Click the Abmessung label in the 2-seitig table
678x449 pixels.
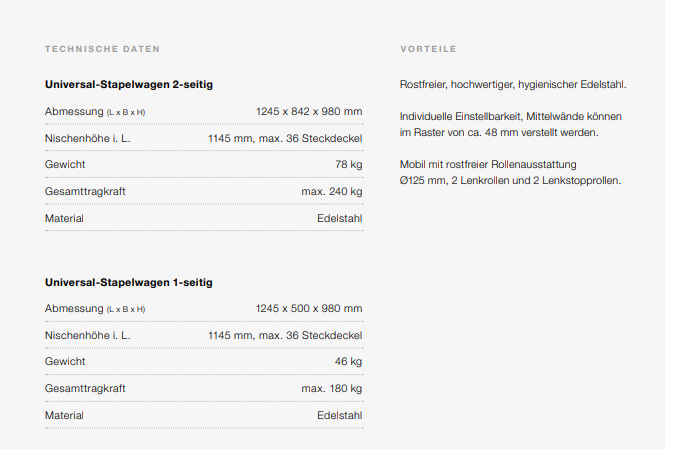click(74, 111)
